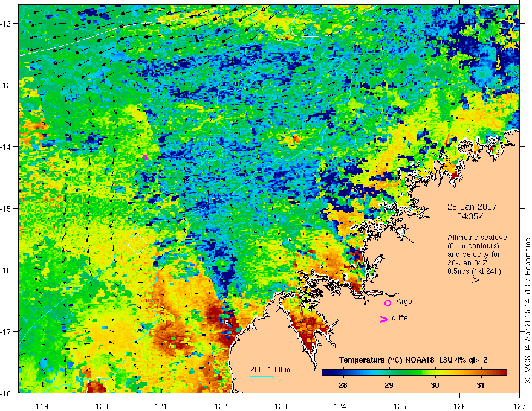
Task: Click the 'Altimetric sealevel' label
Action: point(478,238)
